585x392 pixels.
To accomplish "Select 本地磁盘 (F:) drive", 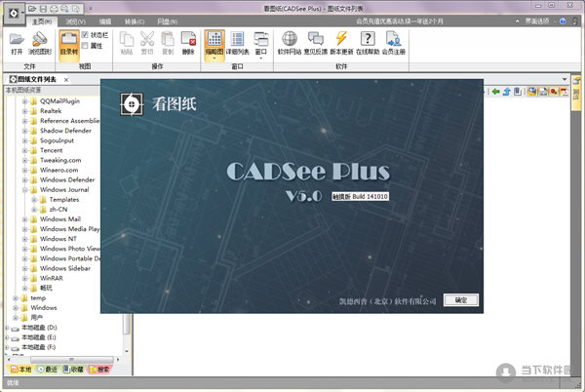I will coord(38,347).
